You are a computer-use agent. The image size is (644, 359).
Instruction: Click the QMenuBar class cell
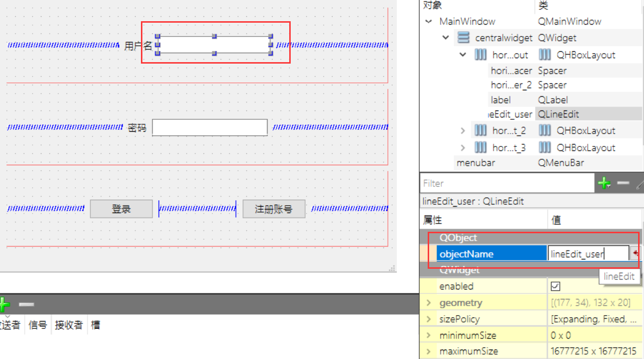tap(562, 162)
